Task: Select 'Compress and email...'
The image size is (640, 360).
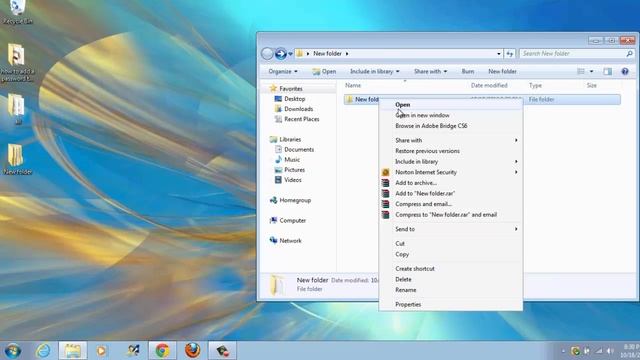Action: (x=451, y=204)
